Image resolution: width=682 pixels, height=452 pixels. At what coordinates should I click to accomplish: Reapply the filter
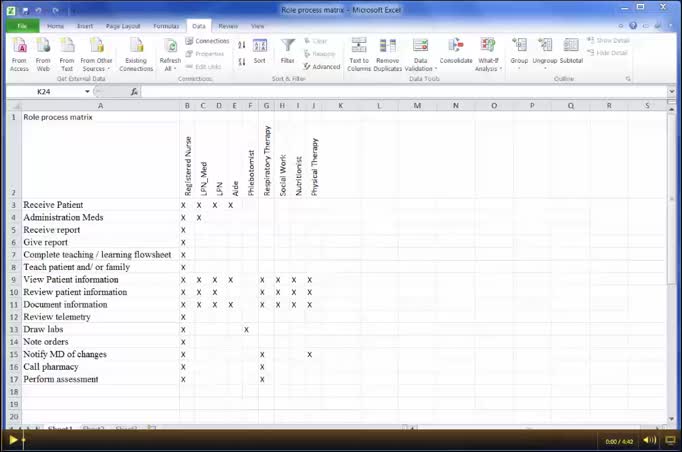(319, 54)
